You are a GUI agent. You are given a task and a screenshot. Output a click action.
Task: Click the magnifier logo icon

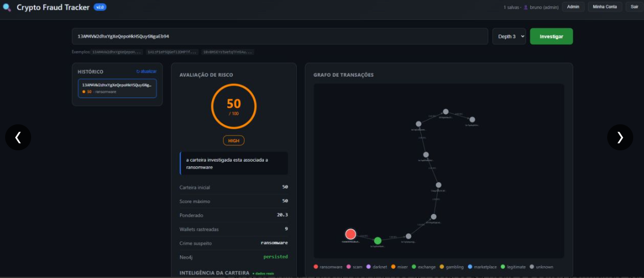[x=7, y=7]
